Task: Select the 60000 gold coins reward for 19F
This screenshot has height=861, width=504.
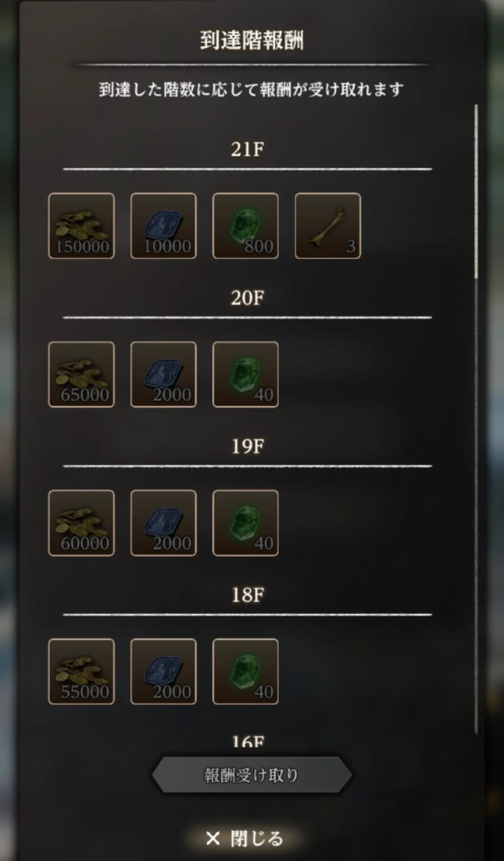Action: 81,523
